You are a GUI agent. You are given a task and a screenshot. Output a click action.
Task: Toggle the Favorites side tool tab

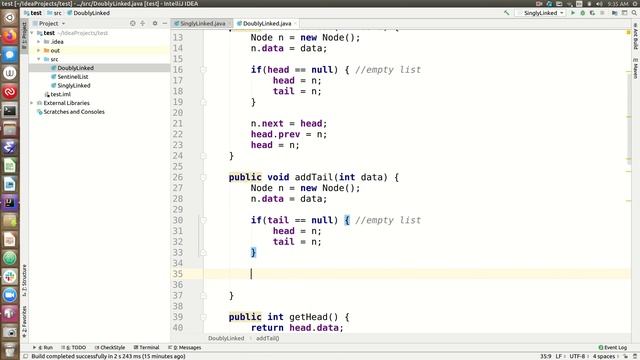coord(24,321)
